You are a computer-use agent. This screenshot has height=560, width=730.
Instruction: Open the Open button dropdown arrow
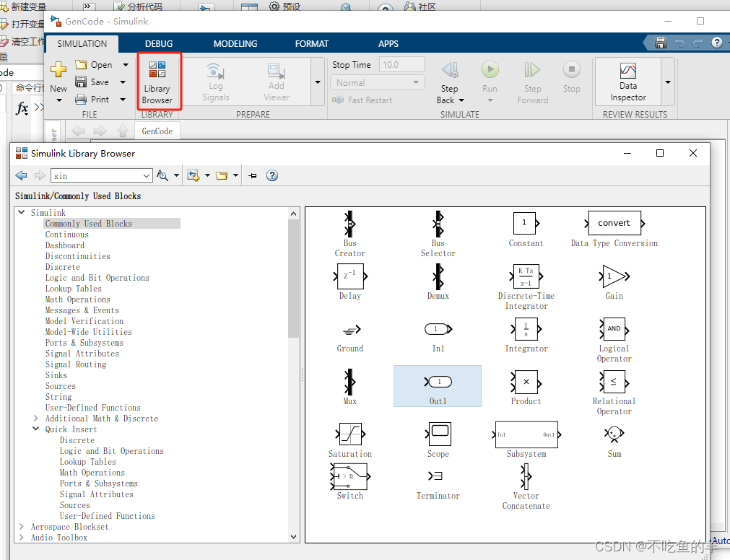[125, 65]
